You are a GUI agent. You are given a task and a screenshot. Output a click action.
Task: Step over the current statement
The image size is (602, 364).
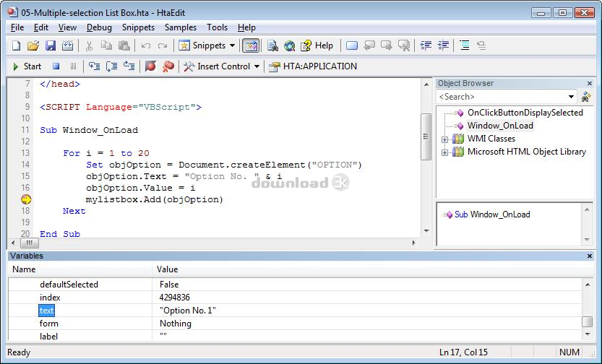111,66
